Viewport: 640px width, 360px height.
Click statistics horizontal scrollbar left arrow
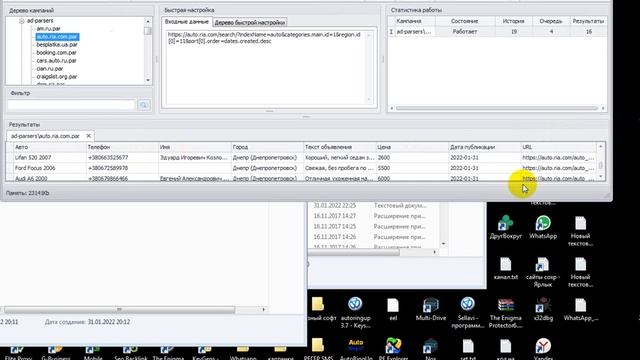pyautogui.click(x=392, y=108)
